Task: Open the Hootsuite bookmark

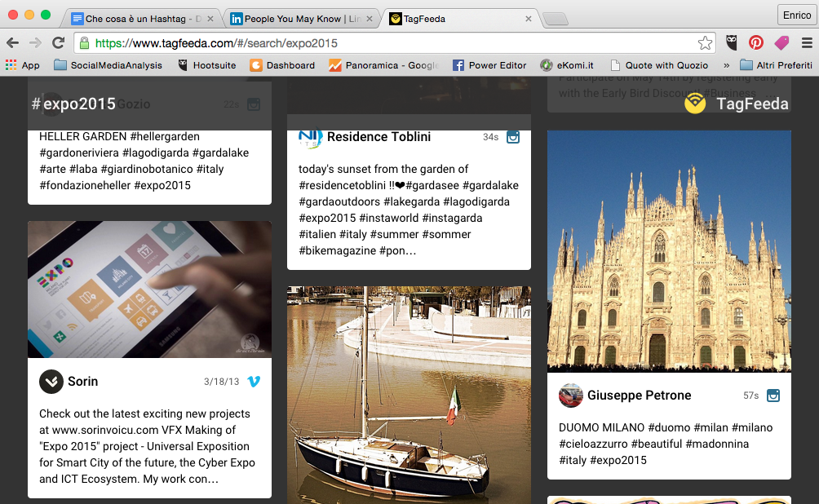Action: 207,65
